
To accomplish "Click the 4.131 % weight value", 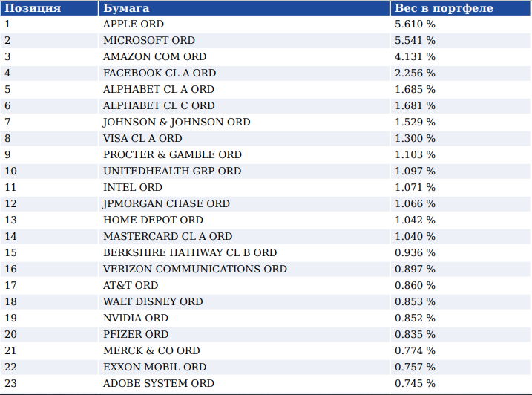I will coord(415,56).
